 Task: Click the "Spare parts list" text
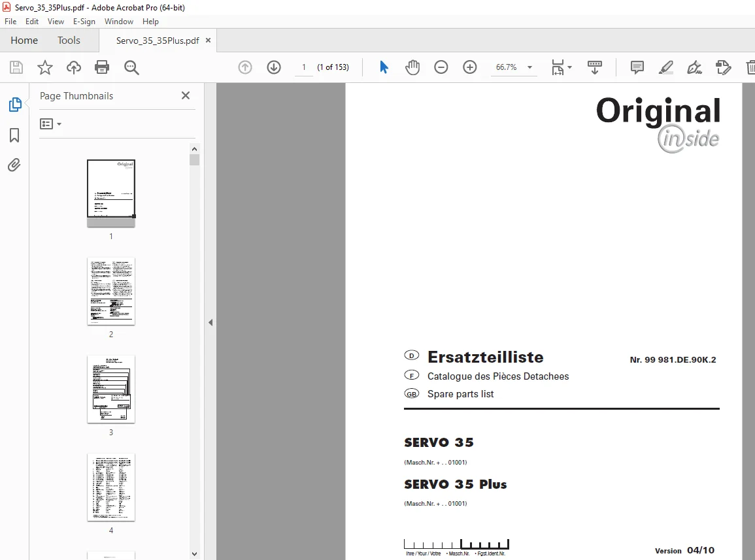coord(461,394)
